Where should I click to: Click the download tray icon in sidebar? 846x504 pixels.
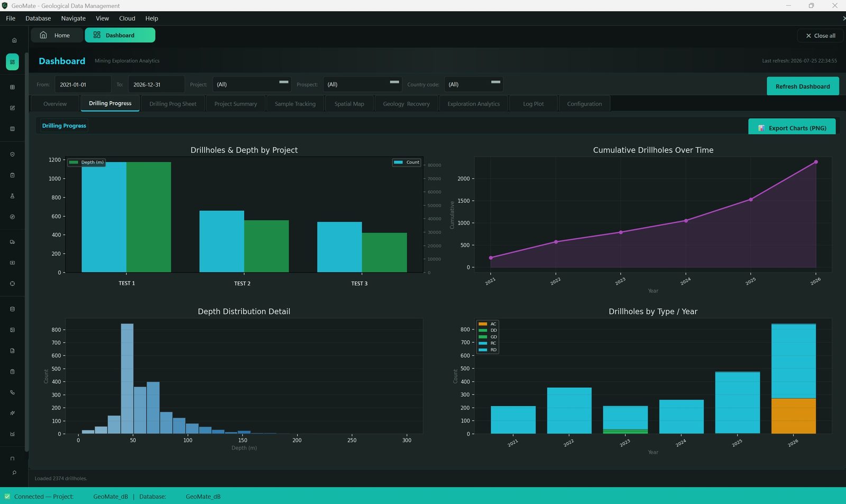(x=12, y=263)
